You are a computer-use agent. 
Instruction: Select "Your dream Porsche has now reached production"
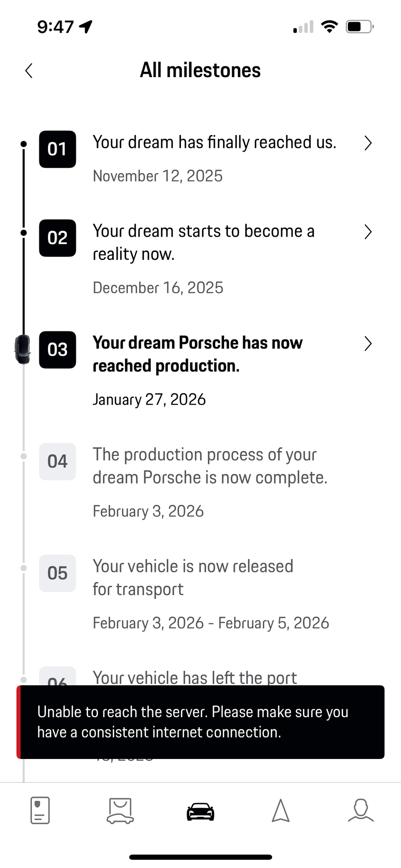[197, 354]
